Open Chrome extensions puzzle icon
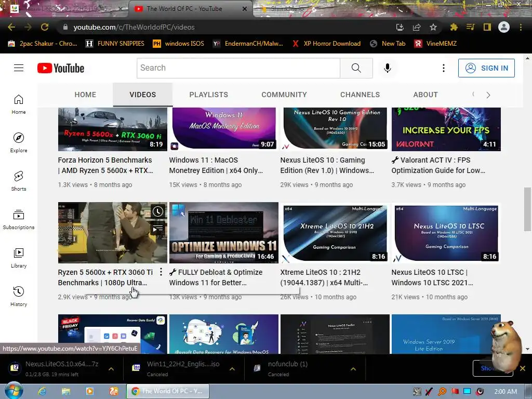This screenshot has height=399, width=532. click(454, 27)
